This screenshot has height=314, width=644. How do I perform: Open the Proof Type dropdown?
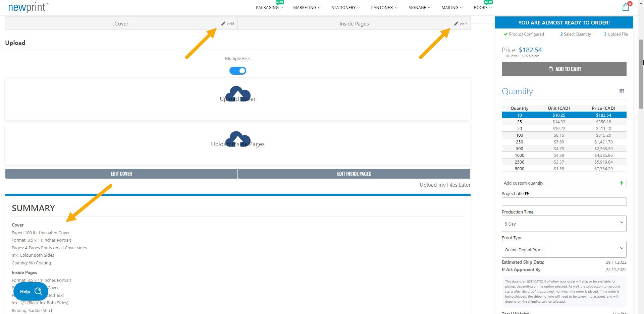coord(563,250)
